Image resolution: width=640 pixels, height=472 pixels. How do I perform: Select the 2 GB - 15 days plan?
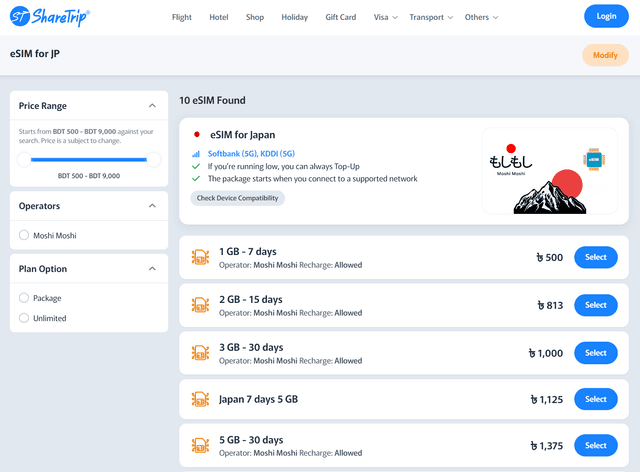(x=596, y=305)
